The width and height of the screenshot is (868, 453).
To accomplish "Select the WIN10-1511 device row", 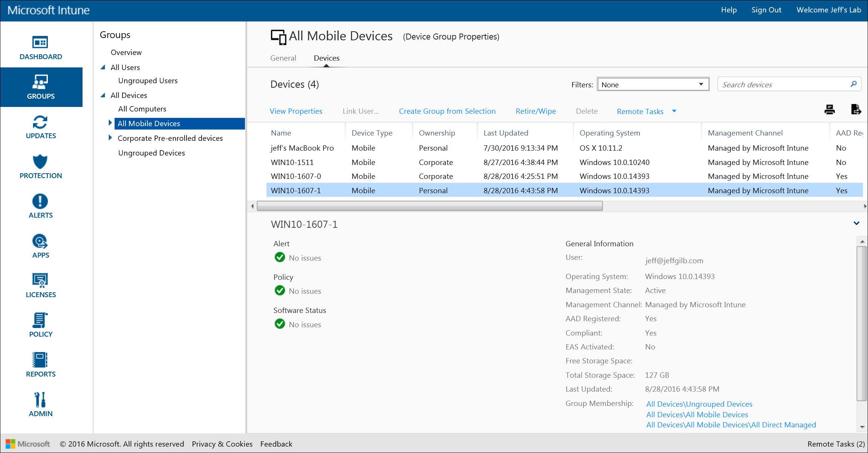I will coord(565,162).
